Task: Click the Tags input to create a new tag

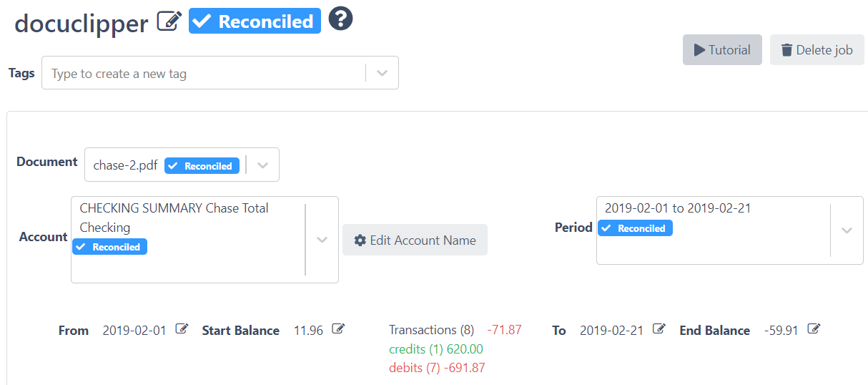Action: [204, 73]
